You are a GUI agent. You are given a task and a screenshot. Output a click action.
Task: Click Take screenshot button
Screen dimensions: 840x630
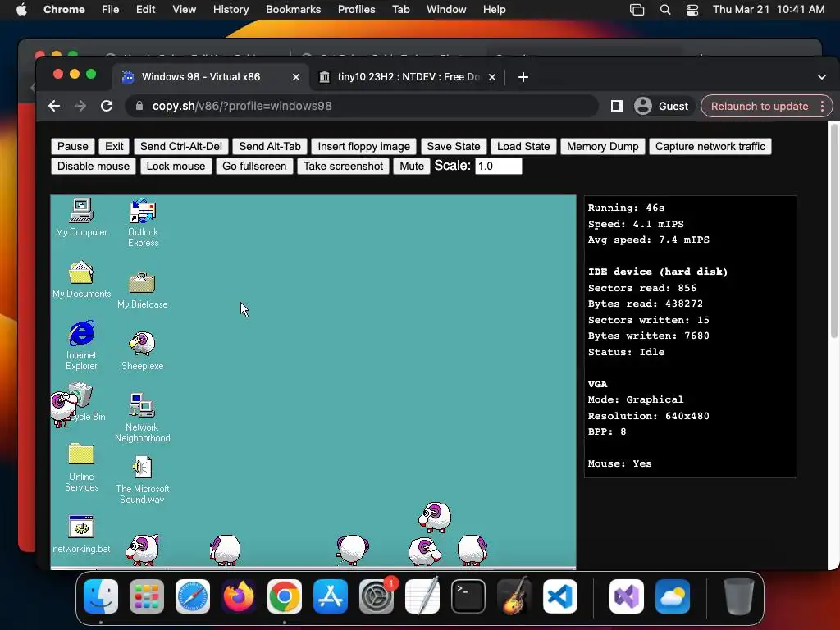point(344,166)
